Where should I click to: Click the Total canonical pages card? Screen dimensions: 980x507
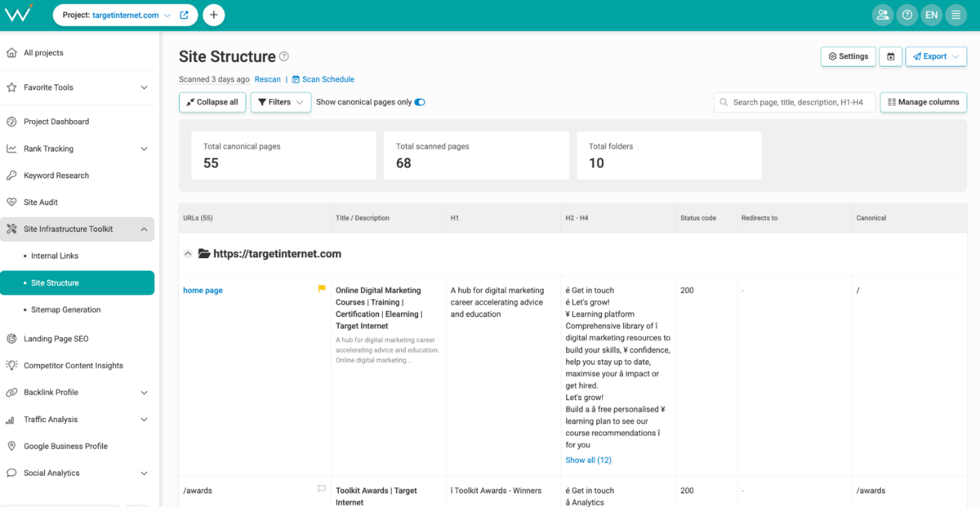click(284, 156)
